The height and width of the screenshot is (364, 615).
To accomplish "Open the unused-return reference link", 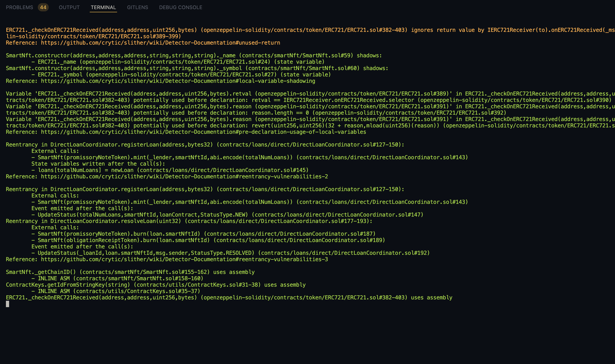I will pos(161,43).
